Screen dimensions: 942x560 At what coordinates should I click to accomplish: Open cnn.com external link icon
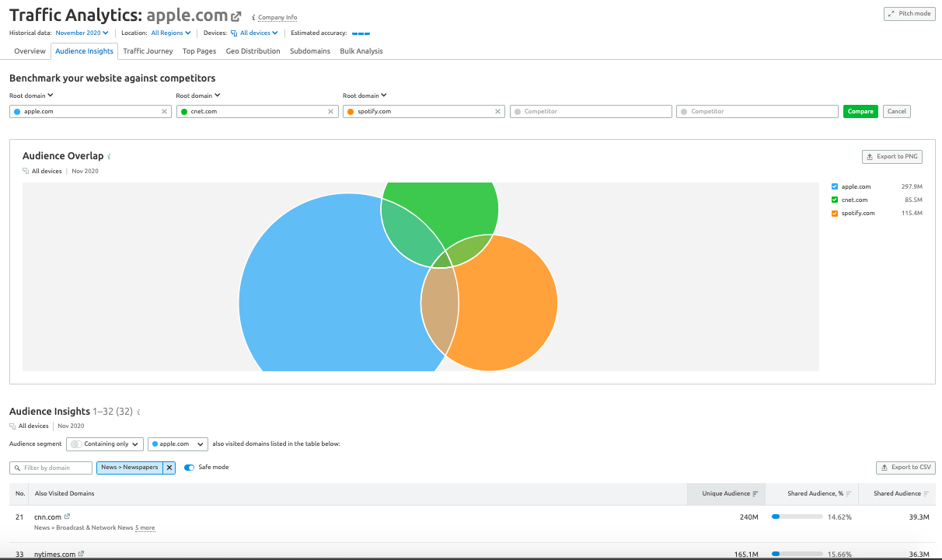[x=67, y=517]
